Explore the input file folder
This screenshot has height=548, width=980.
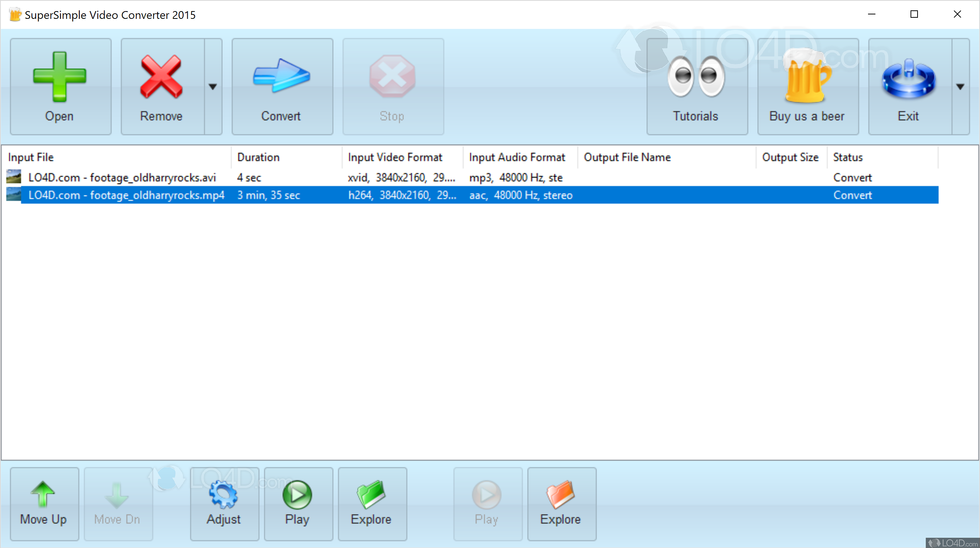point(371,502)
